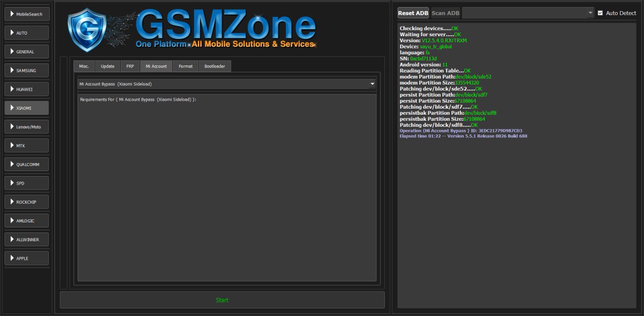Switch to the Misc. tab
The width and height of the screenshot is (644, 316).
[x=84, y=66]
